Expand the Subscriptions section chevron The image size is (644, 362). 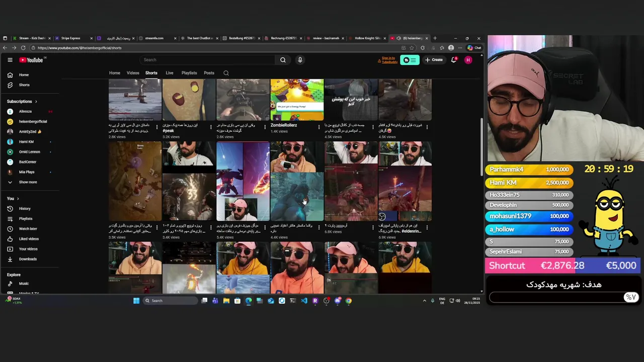pos(36,102)
